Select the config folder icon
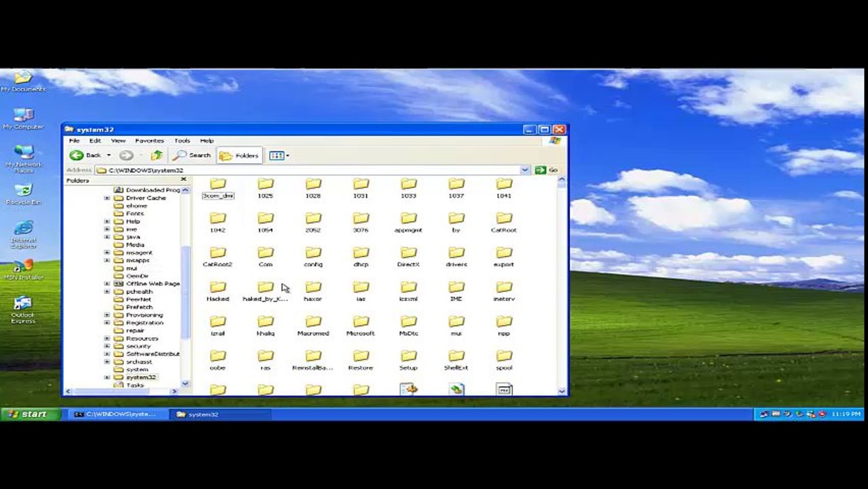This screenshot has width=868, height=489. pyautogui.click(x=313, y=253)
